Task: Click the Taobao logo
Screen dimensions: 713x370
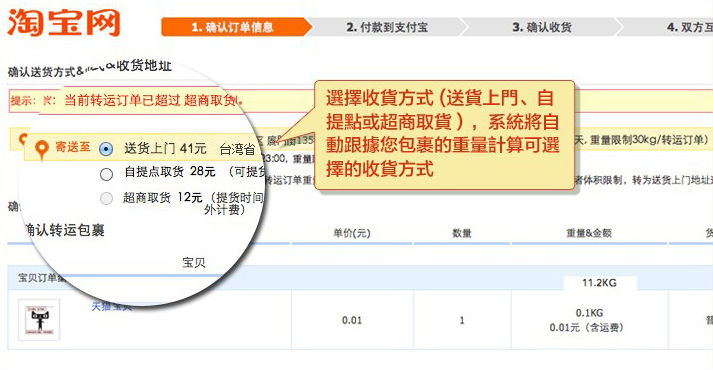Action: tap(64, 22)
